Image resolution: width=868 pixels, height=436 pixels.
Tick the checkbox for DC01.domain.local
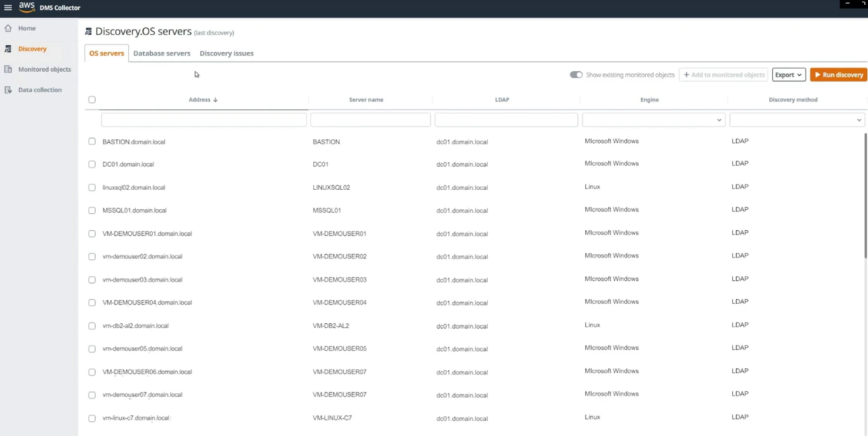(x=92, y=165)
